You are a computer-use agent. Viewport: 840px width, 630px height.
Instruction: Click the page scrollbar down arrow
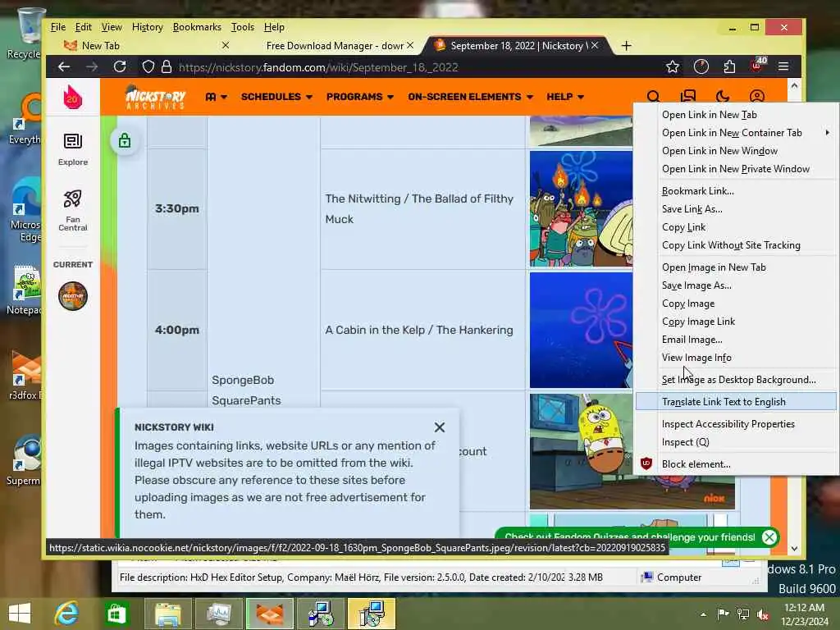pos(794,549)
